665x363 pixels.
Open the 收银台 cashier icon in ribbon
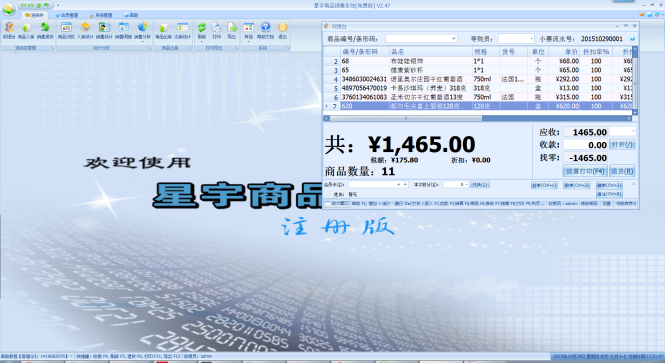[x=9, y=31]
